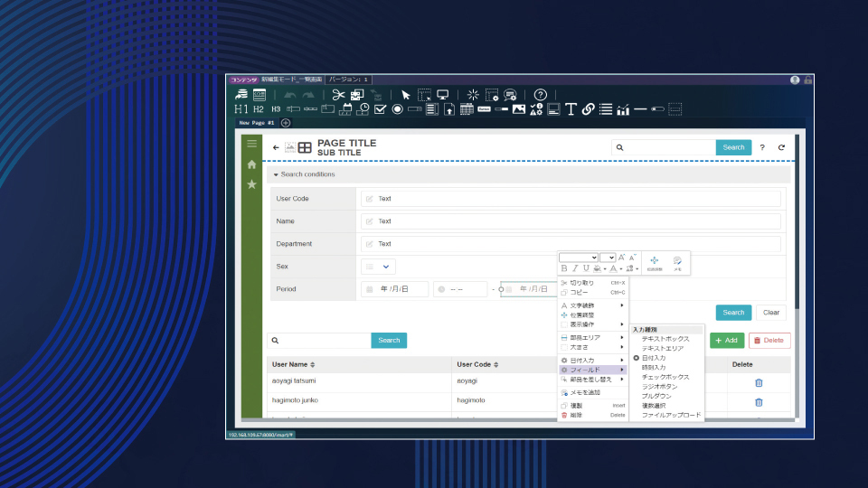
Task: Click the User Code text input field
Action: point(570,199)
